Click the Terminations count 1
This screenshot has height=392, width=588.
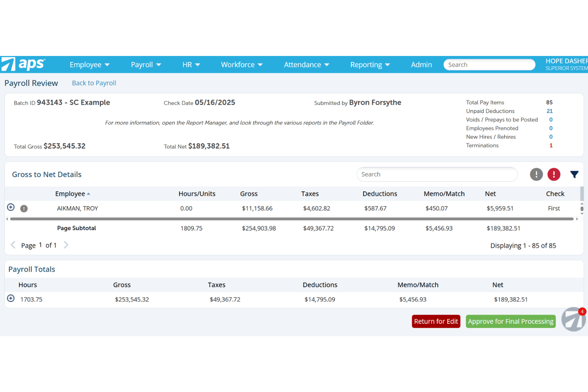coord(551,145)
